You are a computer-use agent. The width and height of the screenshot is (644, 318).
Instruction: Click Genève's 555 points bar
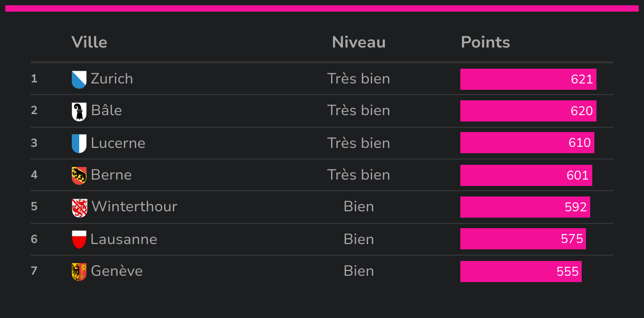coord(520,272)
